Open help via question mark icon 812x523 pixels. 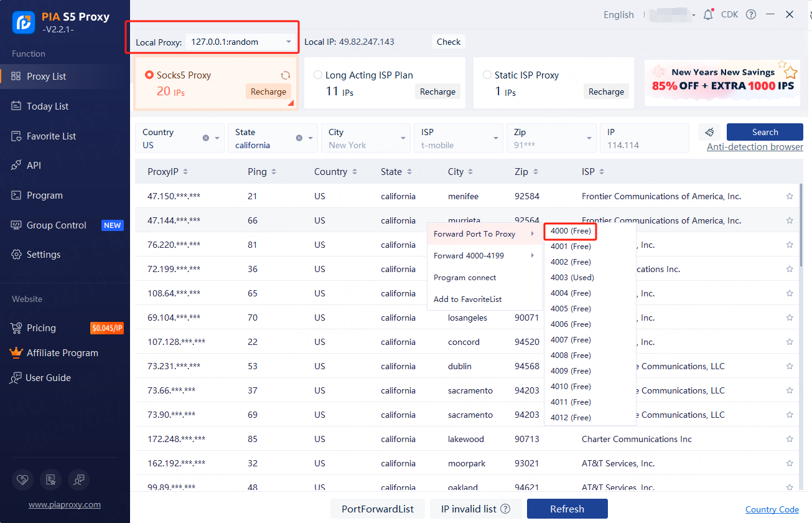click(751, 14)
